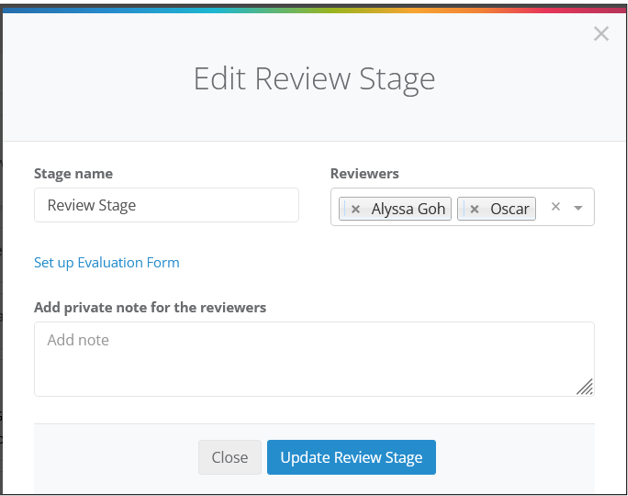628x496 pixels.
Task: Click the Close button
Action: [229, 457]
